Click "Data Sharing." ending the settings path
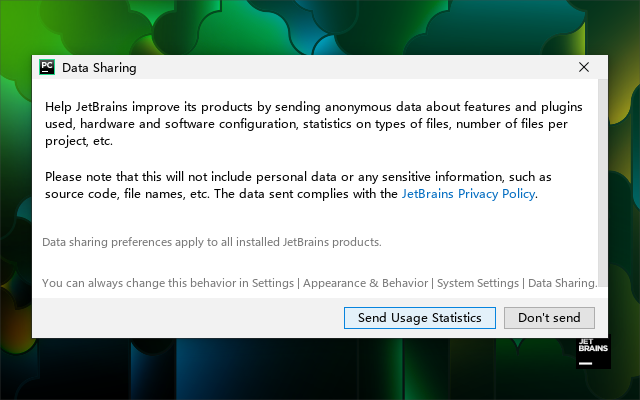This screenshot has height=400, width=640. [x=562, y=283]
